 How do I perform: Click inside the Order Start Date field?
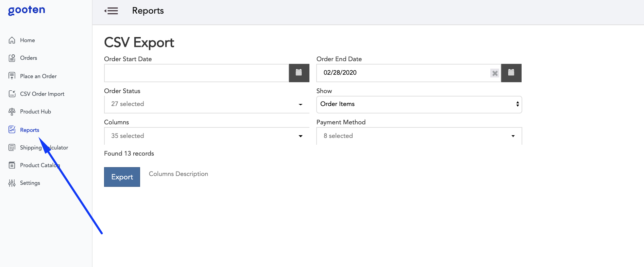click(196, 73)
